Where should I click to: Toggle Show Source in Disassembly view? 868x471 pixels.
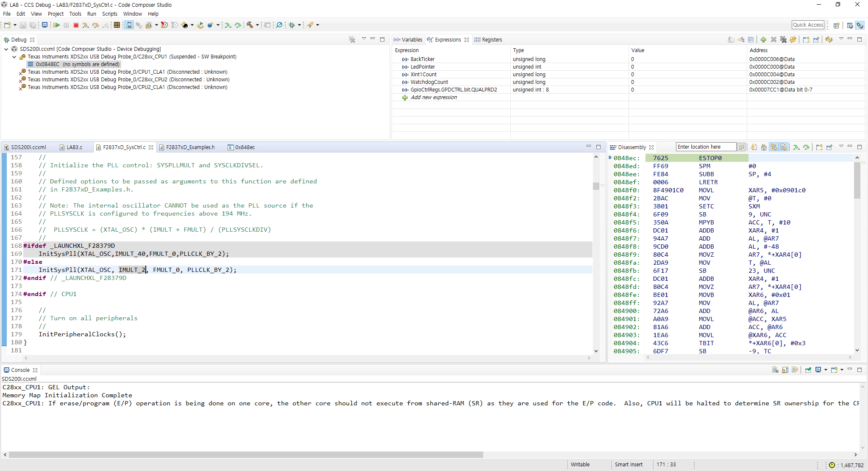(x=784, y=147)
